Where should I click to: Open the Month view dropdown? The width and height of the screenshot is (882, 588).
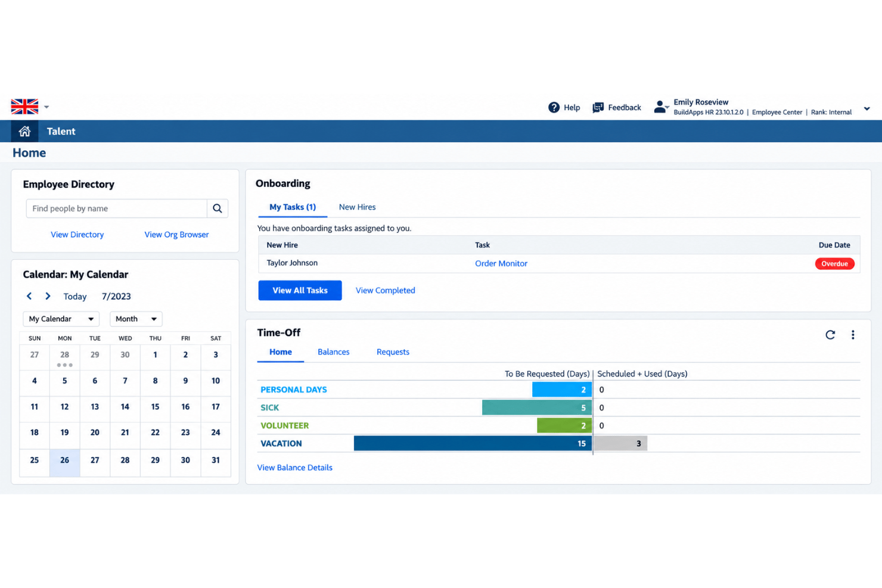click(x=136, y=319)
